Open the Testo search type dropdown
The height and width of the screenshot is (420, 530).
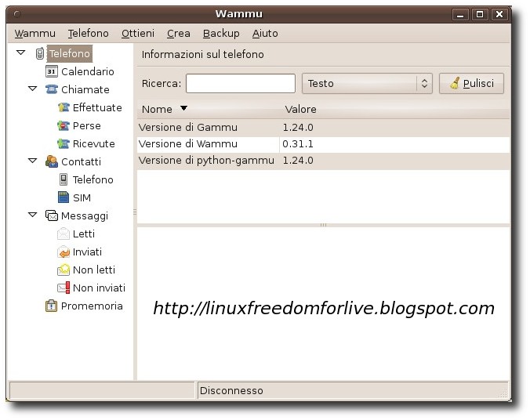click(367, 84)
